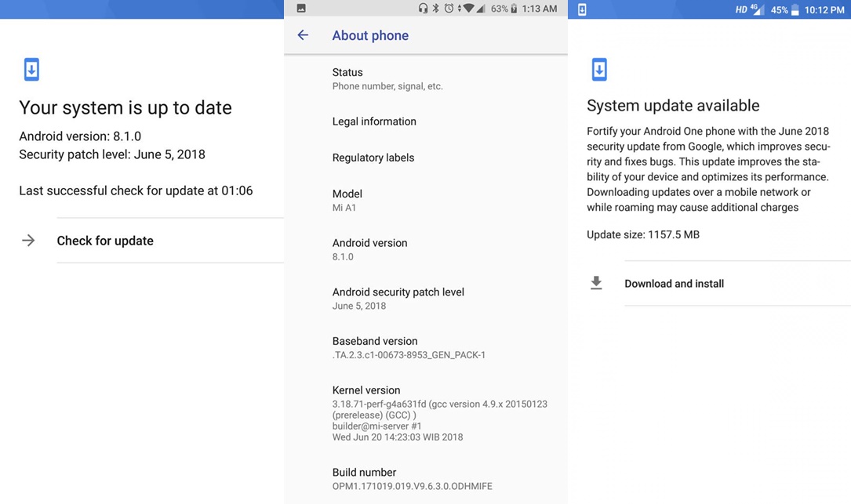Screen dimensions: 851x504
Task: Tap the battery icon next to 45%
Action: point(795,9)
